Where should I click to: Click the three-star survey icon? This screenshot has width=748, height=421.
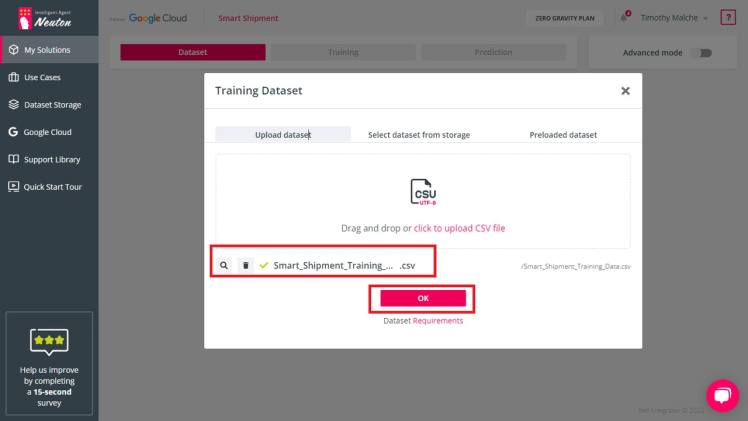click(49, 341)
